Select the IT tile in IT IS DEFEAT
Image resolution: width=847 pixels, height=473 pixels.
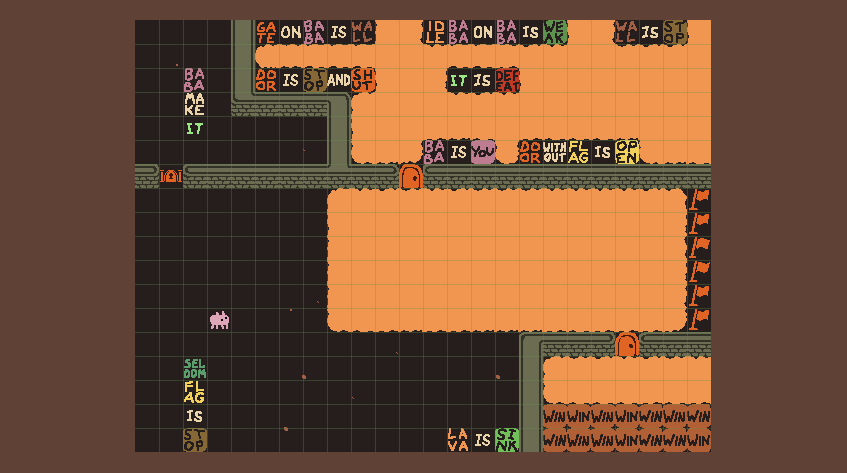click(x=459, y=80)
